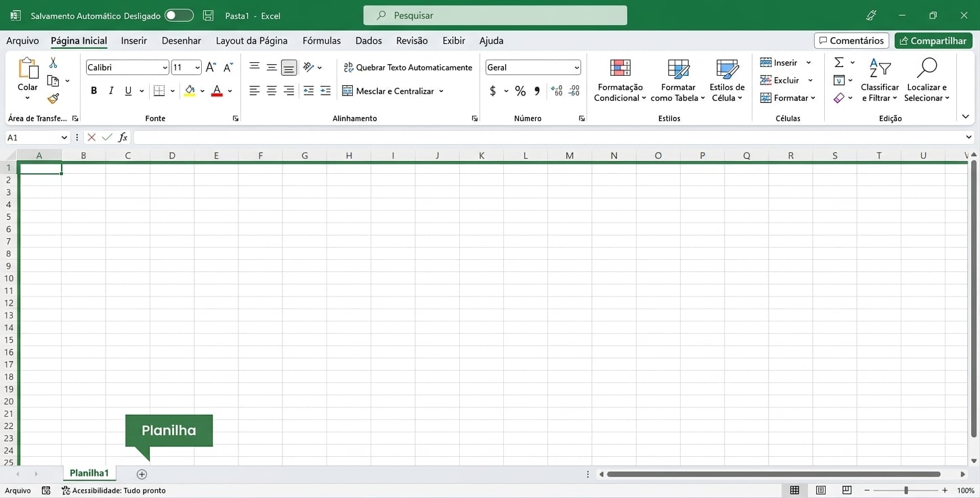This screenshot has height=498, width=980.
Task: Select the Planilha1 sheet tab
Action: (x=89, y=473)
